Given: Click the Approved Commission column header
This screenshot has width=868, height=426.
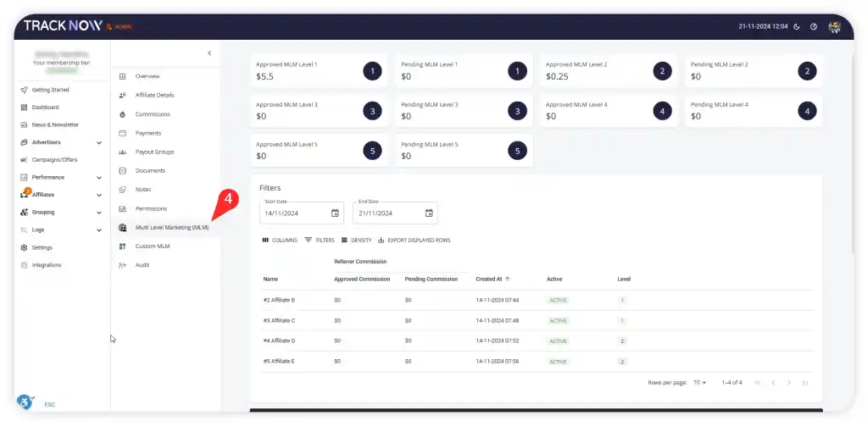Looking at the screenshot, I should [x=362, y=279].
